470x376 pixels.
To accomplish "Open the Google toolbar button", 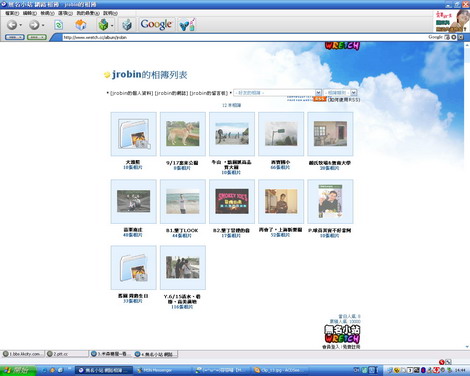I will 156,24.
